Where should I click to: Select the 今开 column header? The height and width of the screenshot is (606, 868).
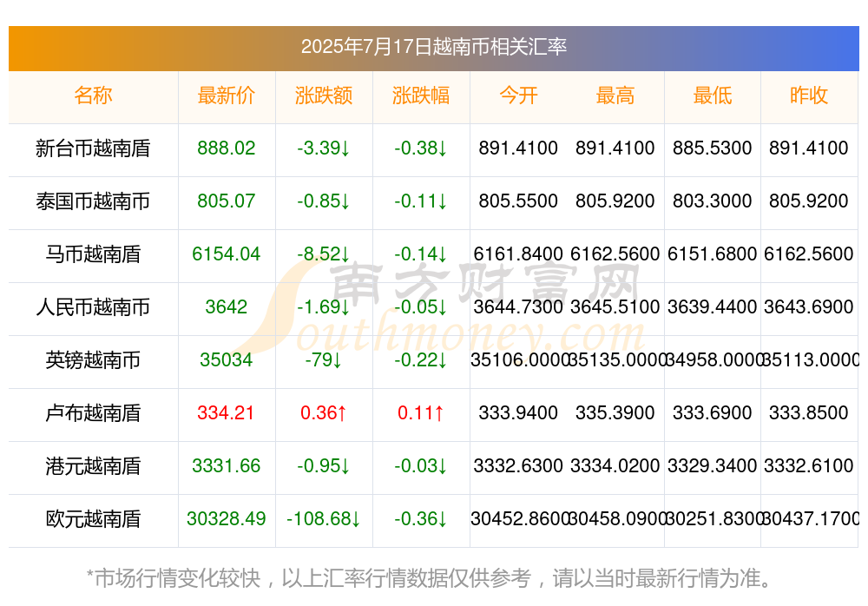coord(518,96)
